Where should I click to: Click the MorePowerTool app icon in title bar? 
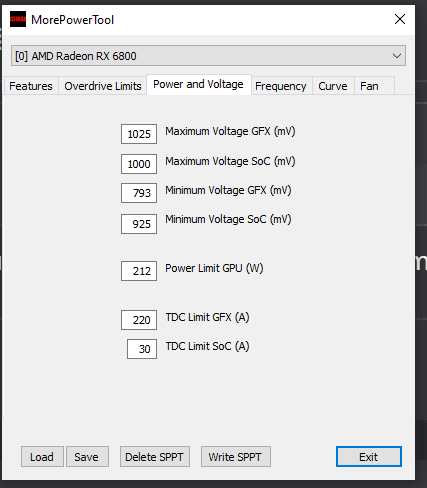[x=18, y=19]
